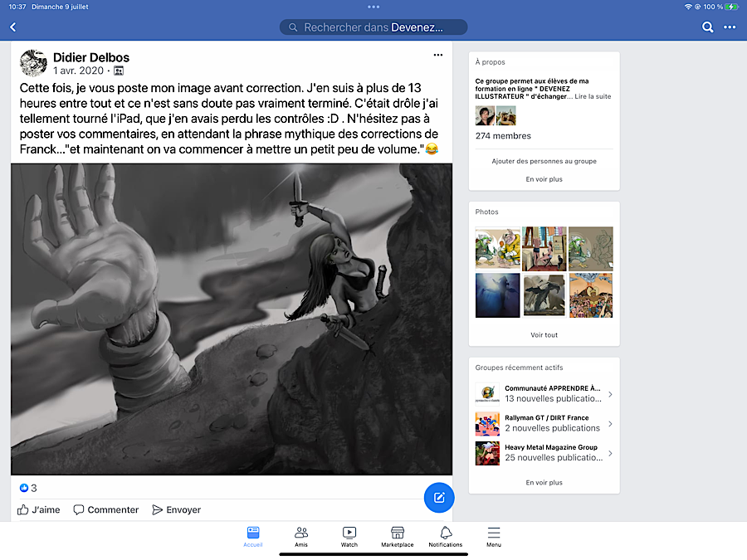Focus the Rechercher dans Devenez search field
This screenshot has height=560, width=747.
tap(373, 27)
